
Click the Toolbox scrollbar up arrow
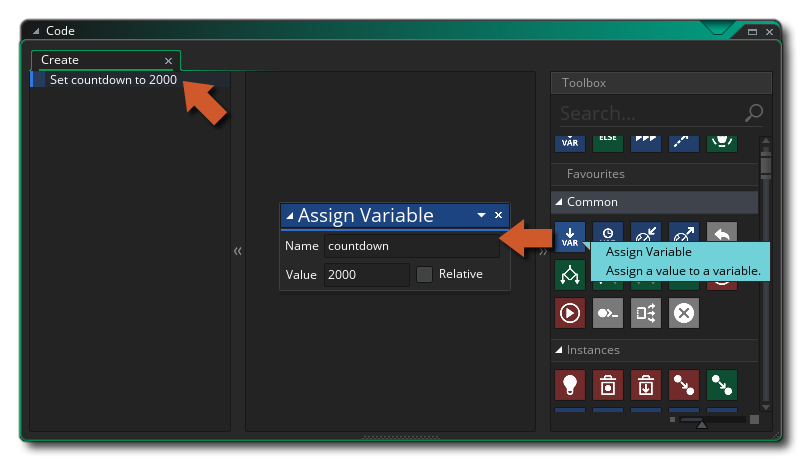766,141
